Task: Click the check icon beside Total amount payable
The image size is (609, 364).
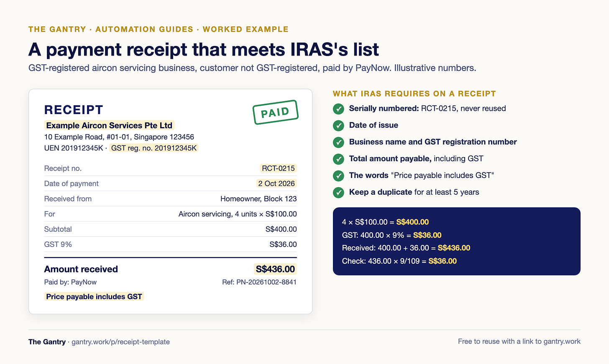Action: pos(338,159)
